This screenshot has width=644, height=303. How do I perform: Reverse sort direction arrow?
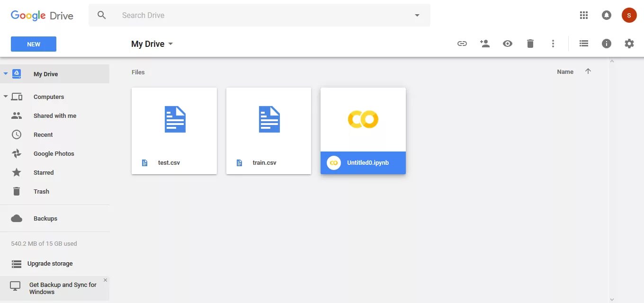[588, 71]
